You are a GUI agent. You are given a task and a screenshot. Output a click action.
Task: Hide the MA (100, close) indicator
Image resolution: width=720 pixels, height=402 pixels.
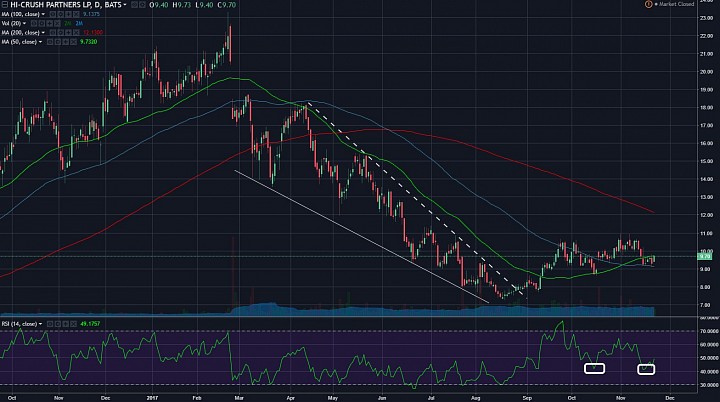point(53,14)
